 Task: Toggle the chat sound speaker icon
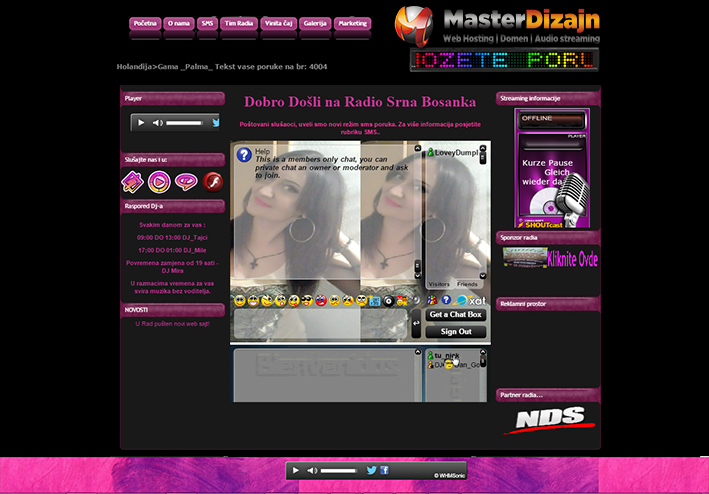point(416,300)
